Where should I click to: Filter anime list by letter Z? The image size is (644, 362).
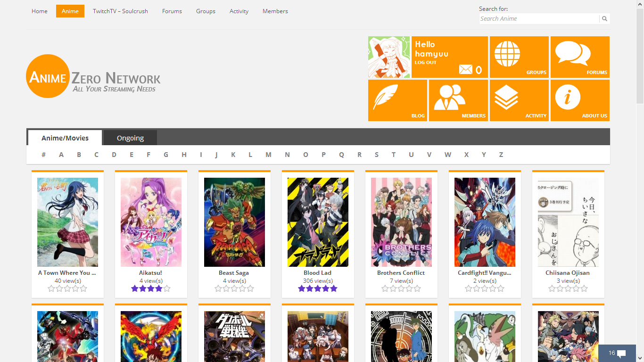(x=501, y=155)
